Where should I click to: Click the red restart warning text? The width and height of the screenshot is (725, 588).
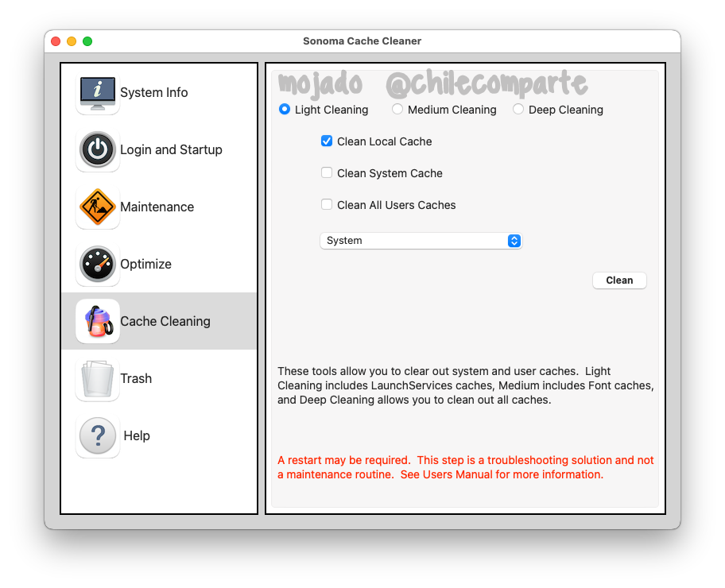point(466,467)
